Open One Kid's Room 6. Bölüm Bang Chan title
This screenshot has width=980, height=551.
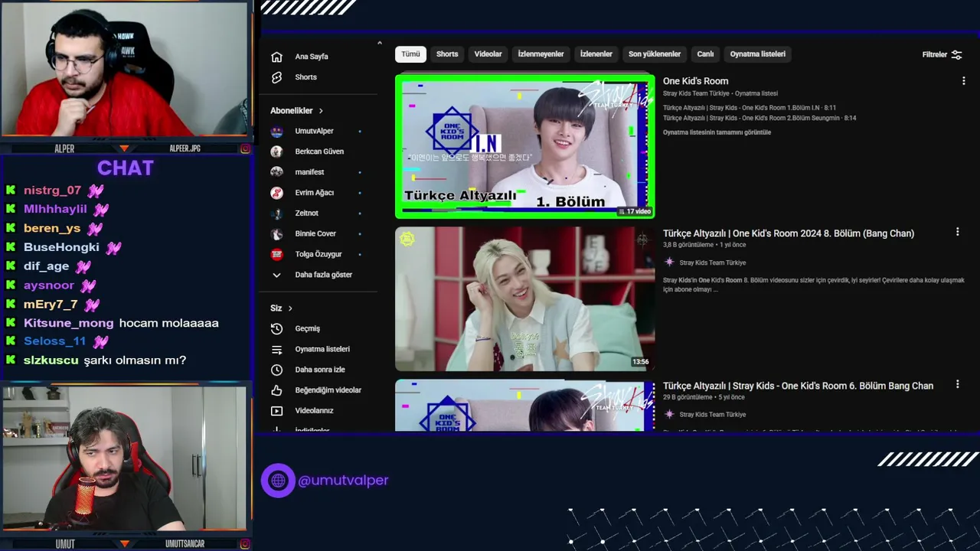click(798, 386)
